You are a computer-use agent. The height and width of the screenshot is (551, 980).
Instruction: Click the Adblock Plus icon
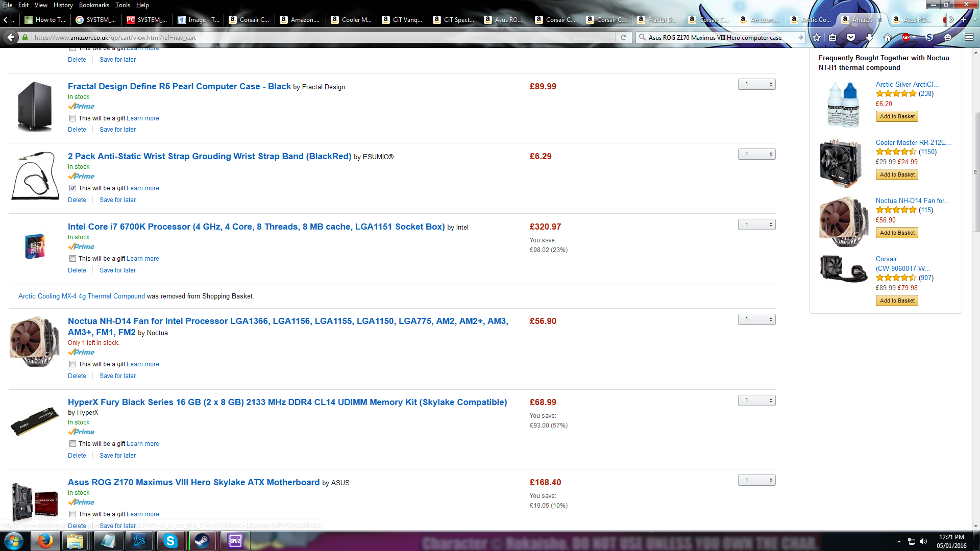(906, 37)
